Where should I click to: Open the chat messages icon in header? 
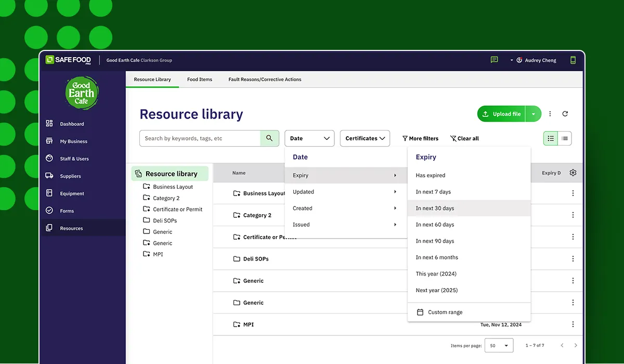(494, 60)
